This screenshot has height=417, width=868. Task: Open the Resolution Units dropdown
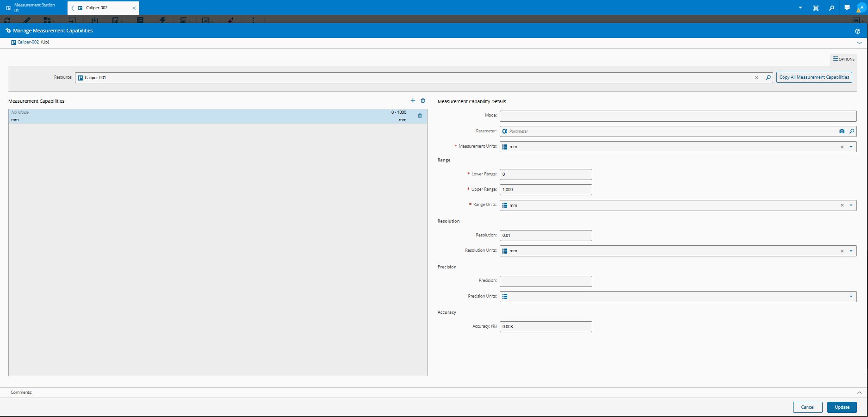click(x=851, y=251)
